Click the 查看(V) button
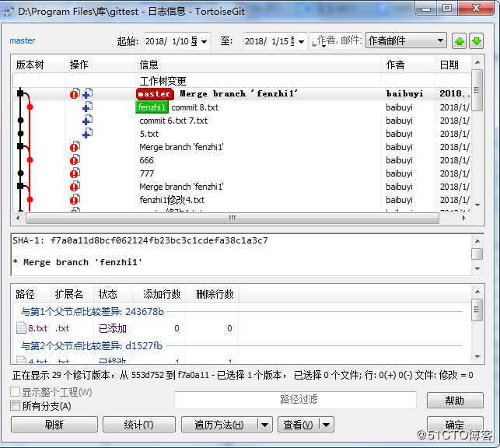The width and height of the screenshot is (500, 448). point(298,425)
